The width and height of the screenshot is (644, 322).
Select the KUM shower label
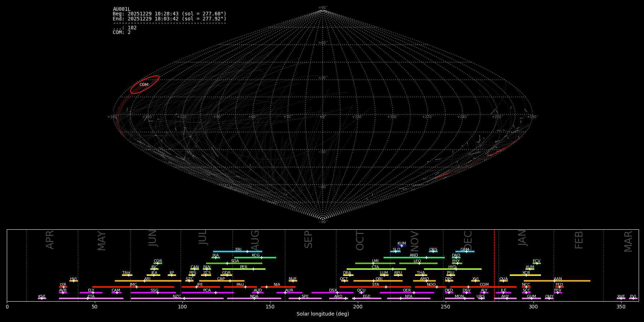[x=402, y=244]
